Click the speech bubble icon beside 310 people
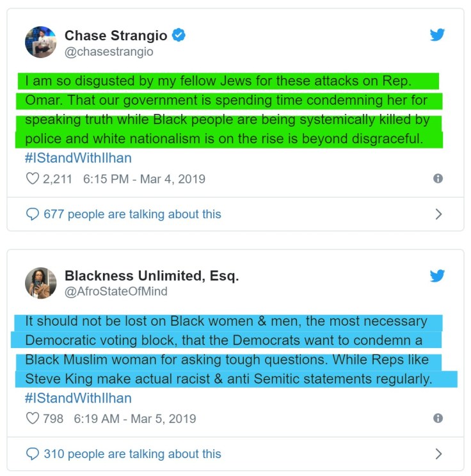Image resolution: width=471 pixels, height=476 pixels. 33,454
